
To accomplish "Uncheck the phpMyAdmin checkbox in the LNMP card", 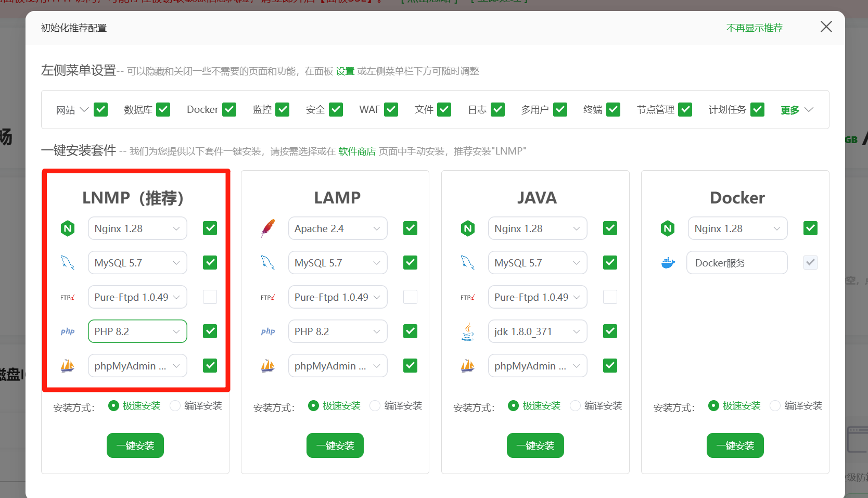I will (x=210, y=366).
